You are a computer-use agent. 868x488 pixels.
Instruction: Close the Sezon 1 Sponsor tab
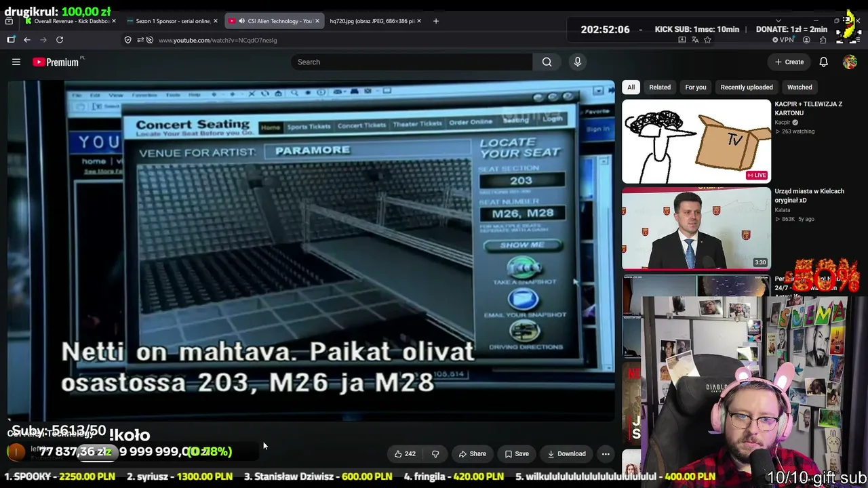215,21
